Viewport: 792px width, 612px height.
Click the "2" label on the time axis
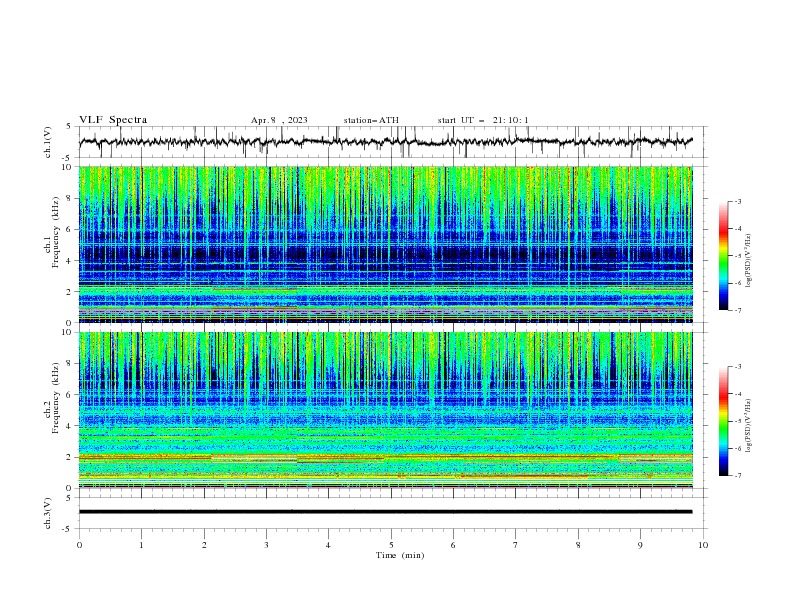[204, 545]
